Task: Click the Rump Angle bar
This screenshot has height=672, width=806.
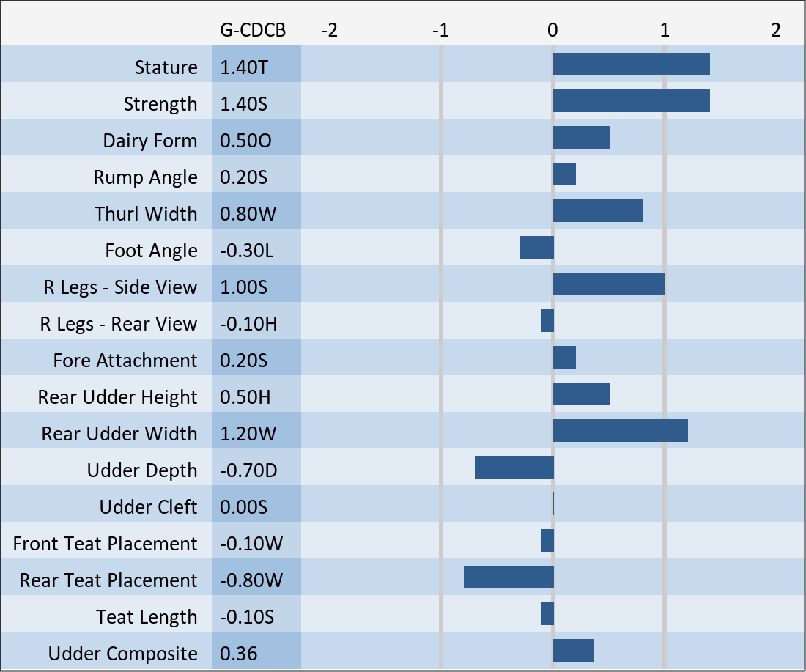Action: tap(564, 174)
